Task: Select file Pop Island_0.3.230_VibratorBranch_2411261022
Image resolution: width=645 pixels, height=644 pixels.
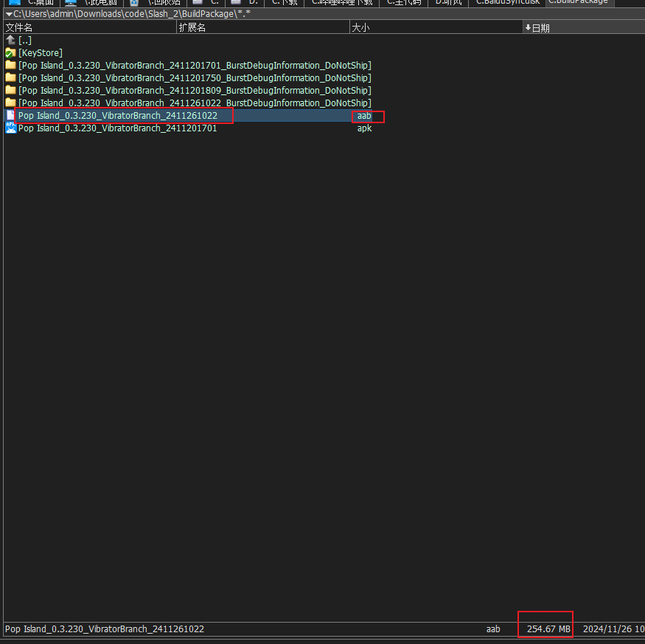Action: [118, 116]
